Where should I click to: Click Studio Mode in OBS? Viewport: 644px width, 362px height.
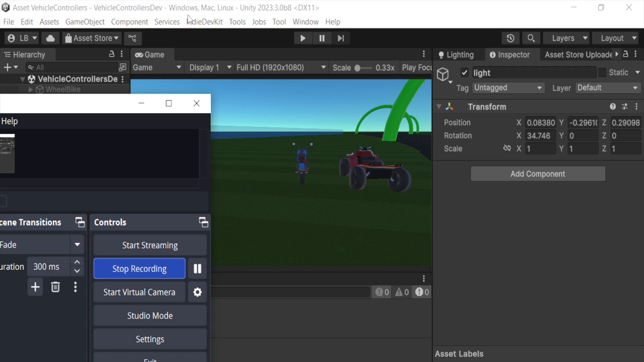coord(150,316)
